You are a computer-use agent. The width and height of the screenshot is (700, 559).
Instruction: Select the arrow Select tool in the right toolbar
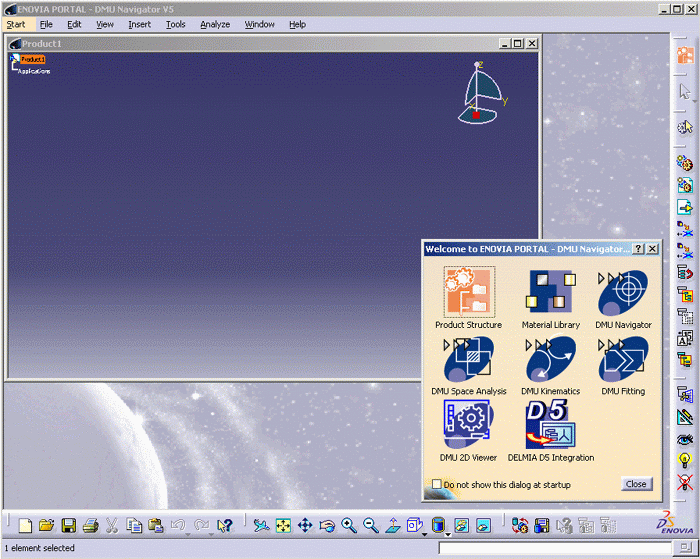684,92
